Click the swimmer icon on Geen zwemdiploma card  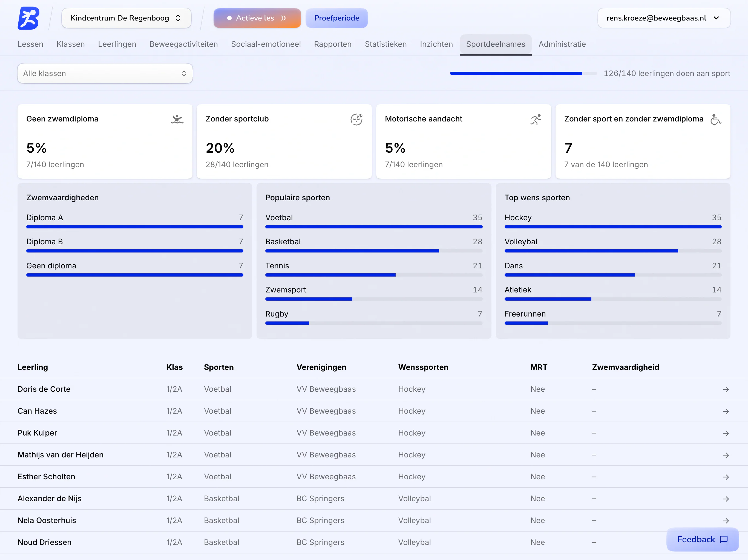(177, 119)
